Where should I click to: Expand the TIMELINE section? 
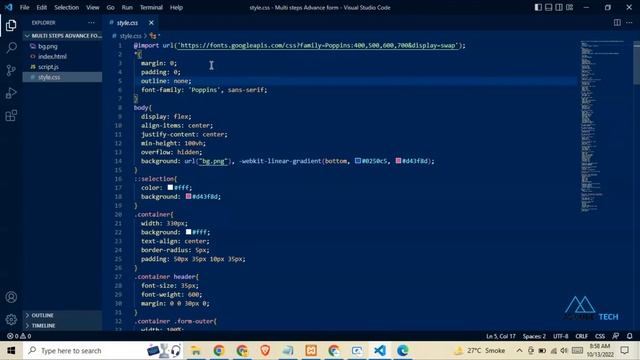click(62, 326)
